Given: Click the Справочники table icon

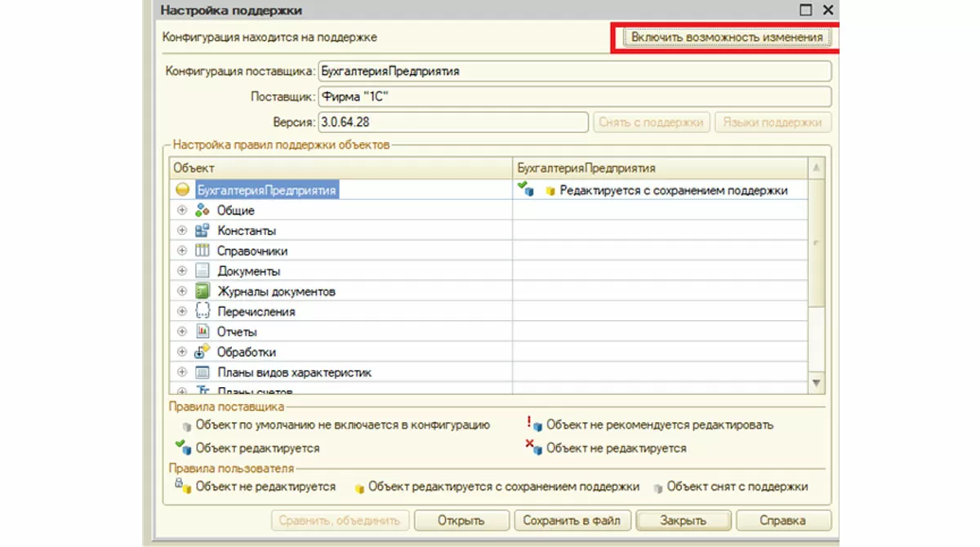Looking at the screenshot, I should tap(203, 251).
